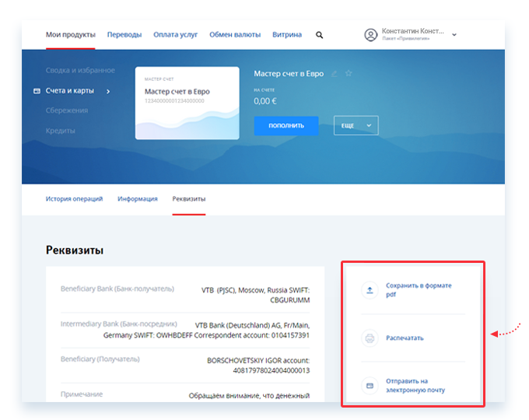Click Сохранить в формате pdf link
Viewport: 529px width, 420px height.
coord(419,290)
